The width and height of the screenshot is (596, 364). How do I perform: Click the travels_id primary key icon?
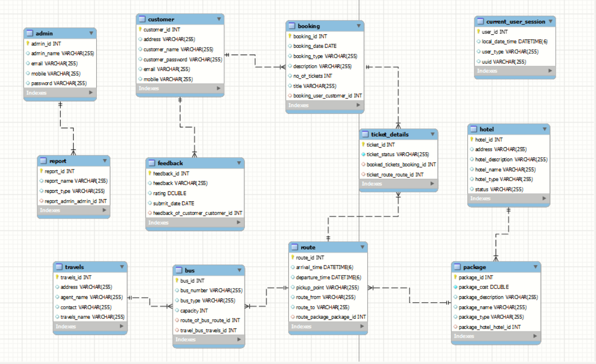[x=57, y=277]
